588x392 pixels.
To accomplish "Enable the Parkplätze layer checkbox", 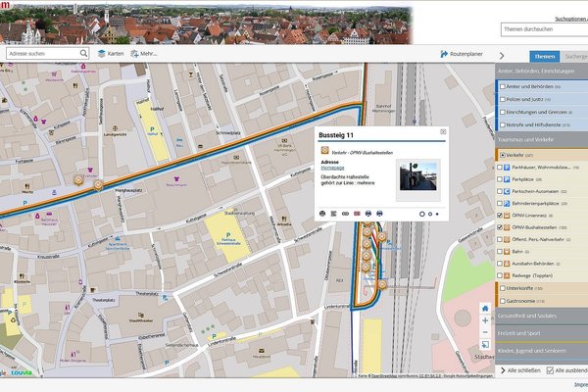I will click(500, 179).
